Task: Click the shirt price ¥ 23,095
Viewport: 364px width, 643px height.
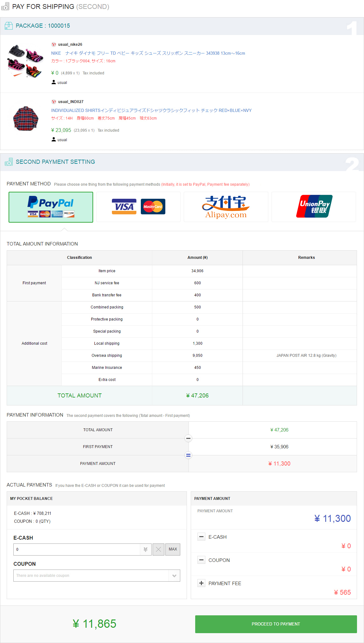Action: (61, 130)
